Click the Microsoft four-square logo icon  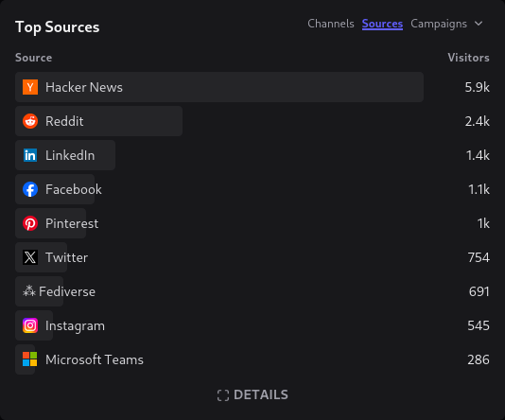point(30,359)
